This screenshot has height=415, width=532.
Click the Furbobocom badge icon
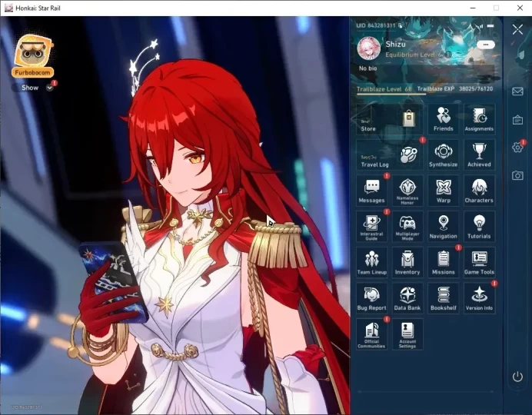(x=33, y=55)
